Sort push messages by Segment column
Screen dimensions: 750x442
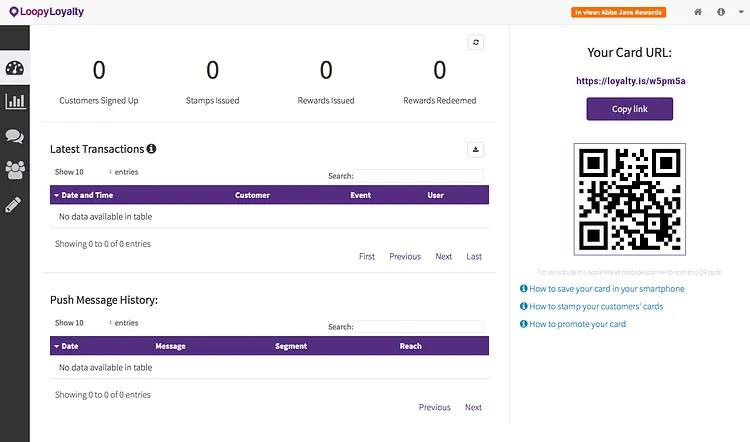(x=291, y=346)
